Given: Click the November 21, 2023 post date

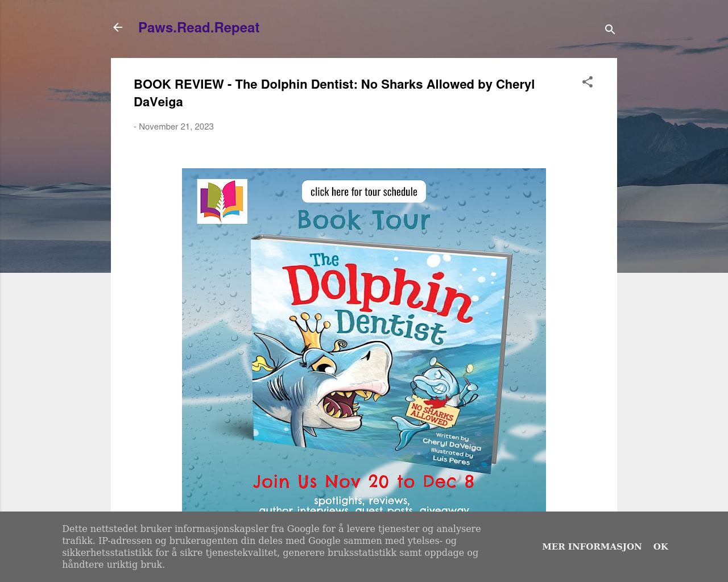Looking at the screenshot, I should click(176, 127).
